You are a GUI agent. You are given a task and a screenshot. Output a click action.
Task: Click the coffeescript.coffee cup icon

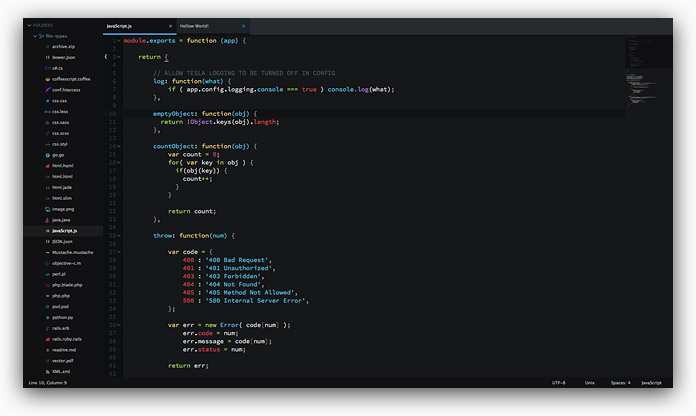point(47,79)
